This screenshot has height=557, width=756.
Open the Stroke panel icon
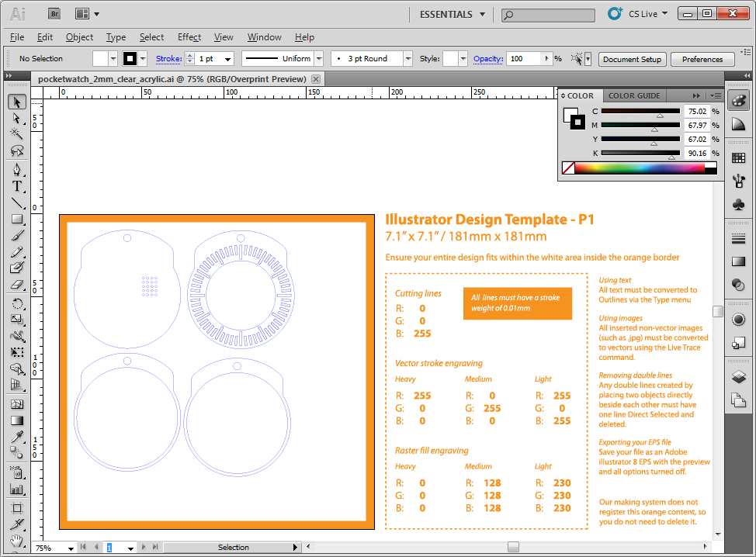click(738, 238)
